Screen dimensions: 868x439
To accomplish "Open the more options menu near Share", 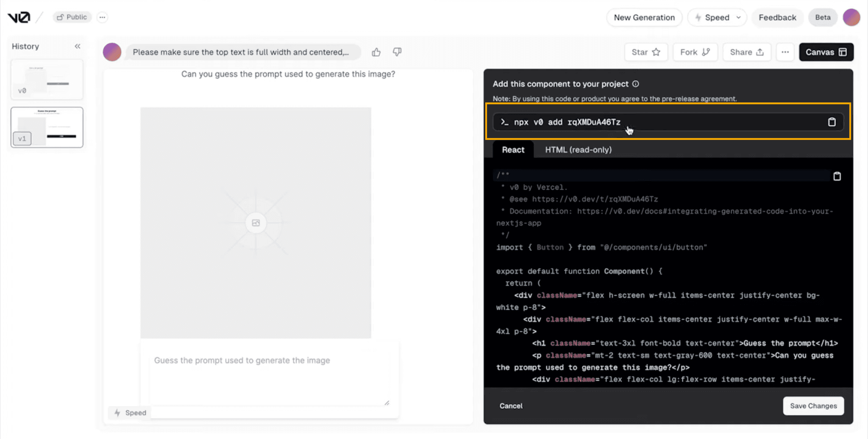I will [x=785, y=52].
